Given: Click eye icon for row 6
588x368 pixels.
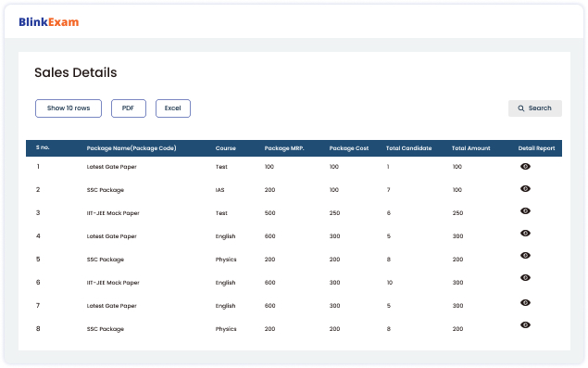Looking at the screenshot, I should point(525,277).
